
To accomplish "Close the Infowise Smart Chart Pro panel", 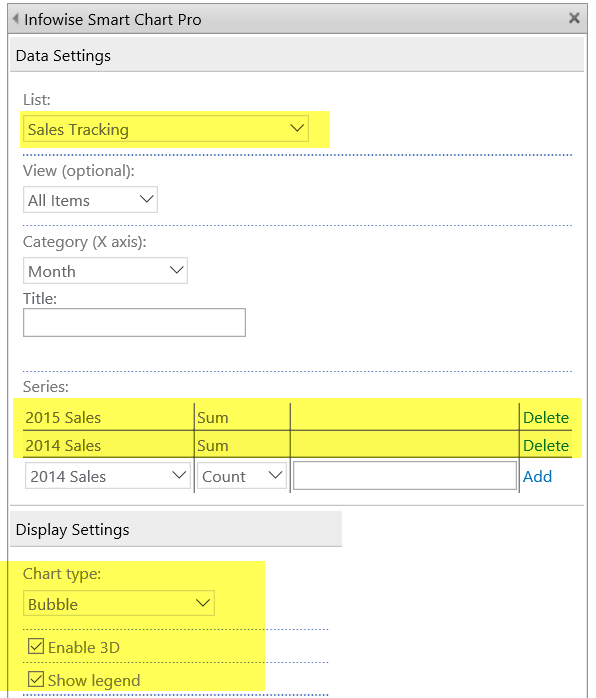I will pos(574,18).
